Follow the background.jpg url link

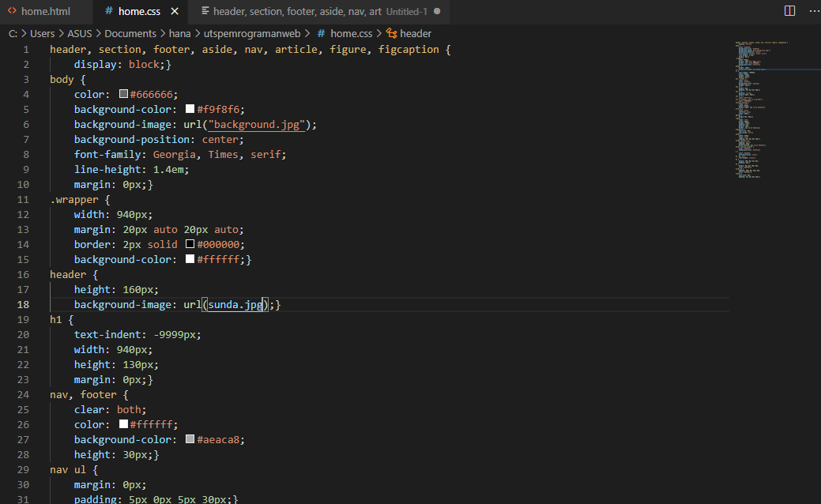pos(257,125)
